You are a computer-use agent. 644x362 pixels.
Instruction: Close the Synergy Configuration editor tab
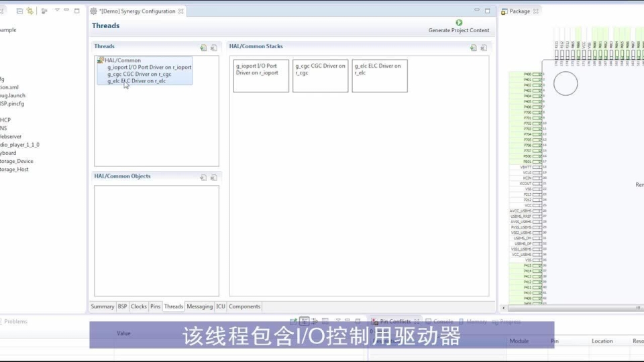tap(180, 11)
